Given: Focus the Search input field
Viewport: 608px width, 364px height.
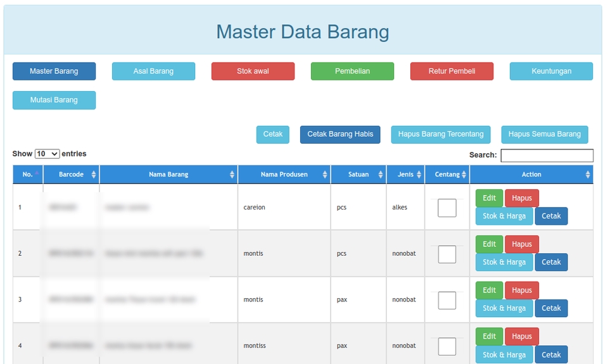Looking at the screenshot, I should pos(547,156).
